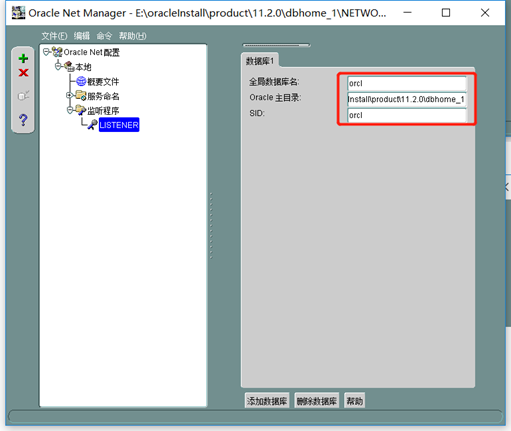The image size is (511, 431).
Task: Click the 概要文件 globe icon
Action: pyautogui.click(x=81, y=81)
